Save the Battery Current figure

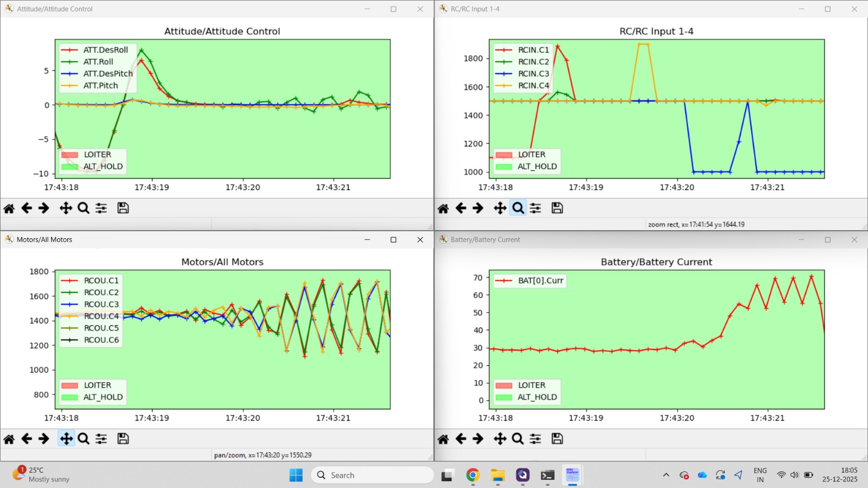557,439
